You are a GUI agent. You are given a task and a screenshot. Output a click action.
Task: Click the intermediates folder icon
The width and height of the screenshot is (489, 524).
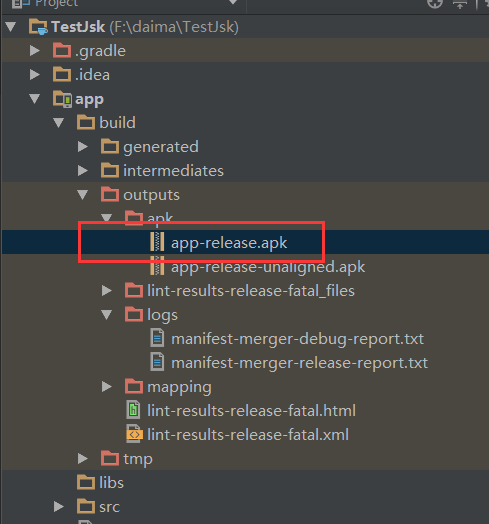(110, 170)
